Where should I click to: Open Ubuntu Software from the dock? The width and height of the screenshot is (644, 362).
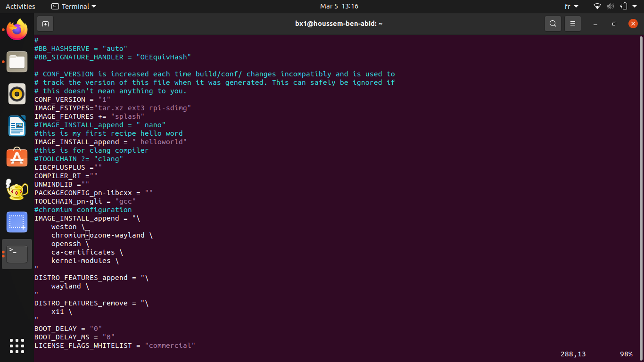(x=17, y=157)
